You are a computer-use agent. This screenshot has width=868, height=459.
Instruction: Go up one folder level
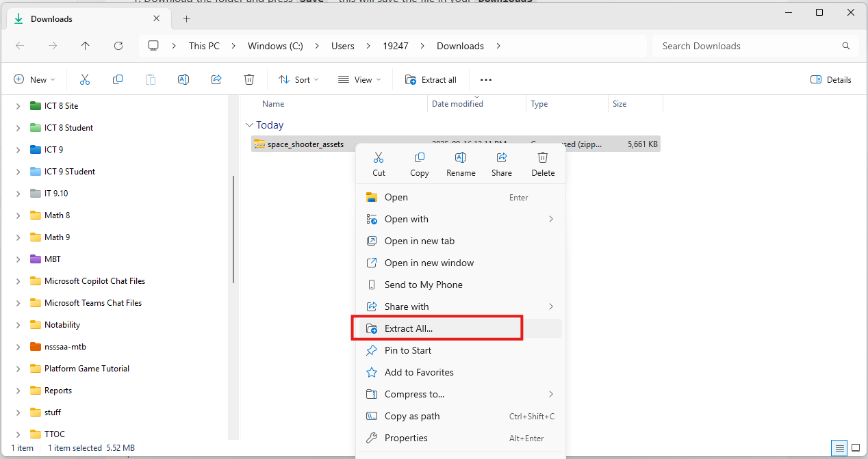point(85,46)
